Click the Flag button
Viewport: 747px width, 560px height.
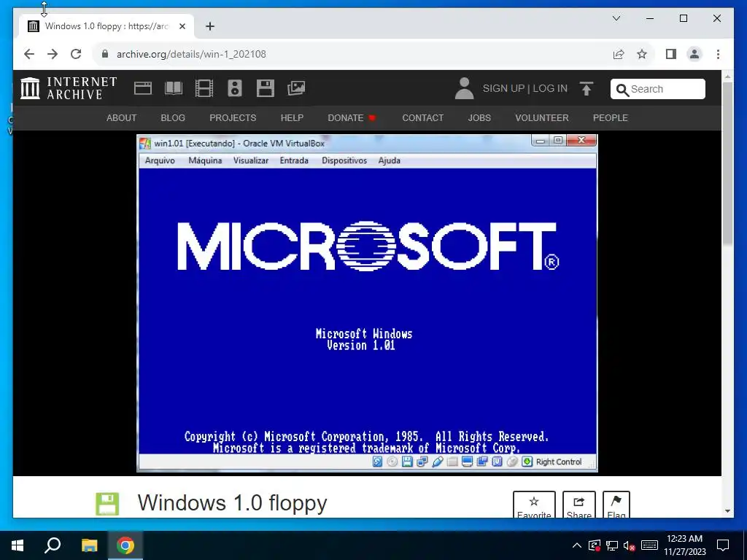616,505
